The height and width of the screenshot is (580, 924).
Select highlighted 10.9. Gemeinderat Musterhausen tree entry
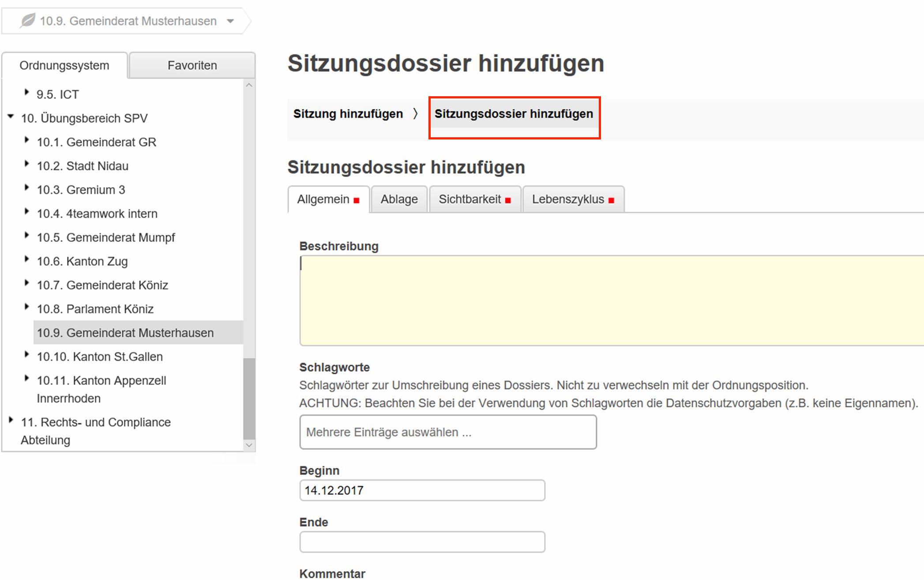[x=138, y=333]
